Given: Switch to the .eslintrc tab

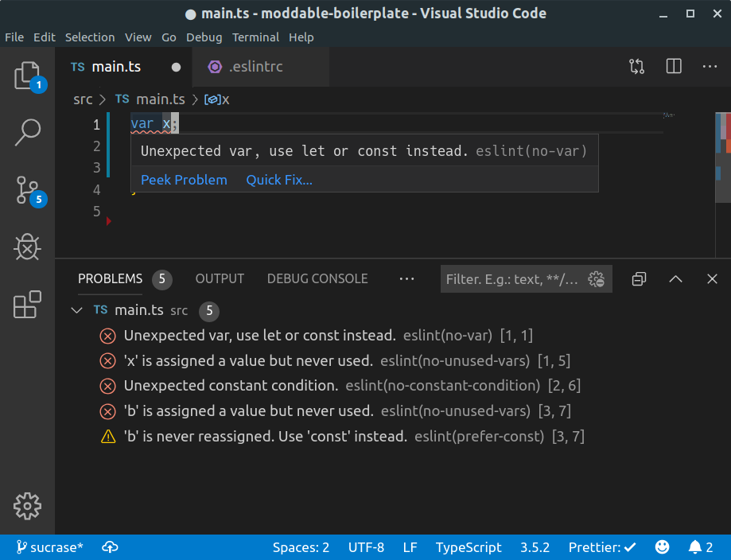Looking at the screenshot, I should pyautogui.click(x=255, y=67).
